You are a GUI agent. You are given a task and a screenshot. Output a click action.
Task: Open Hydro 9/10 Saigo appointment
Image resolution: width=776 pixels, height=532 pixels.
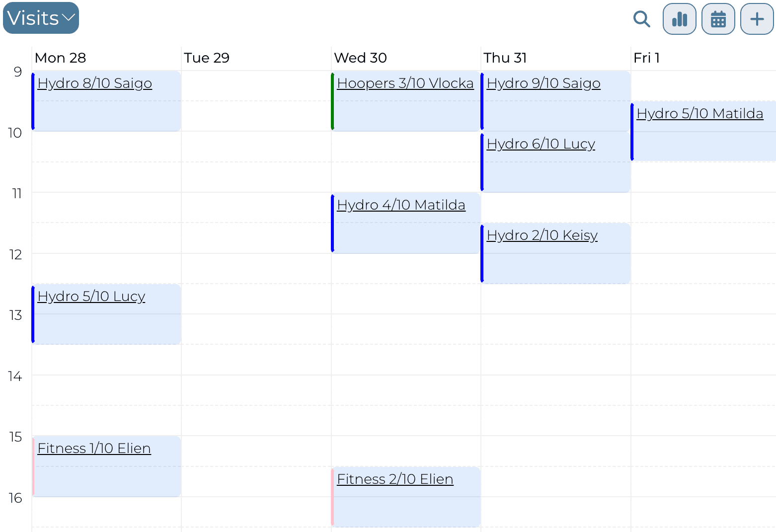coord(543,83)
